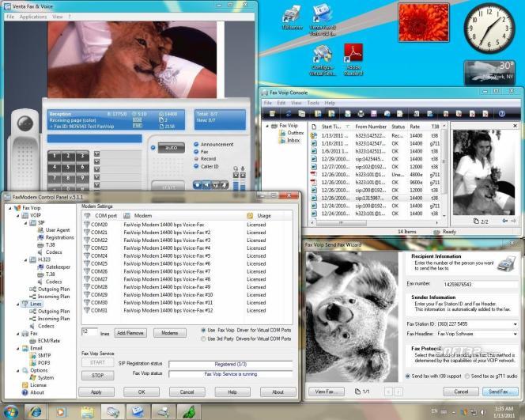The image size is (525, 420).
Task: Open ECM/Rate under the Fax node
Action: click(49, 341)
